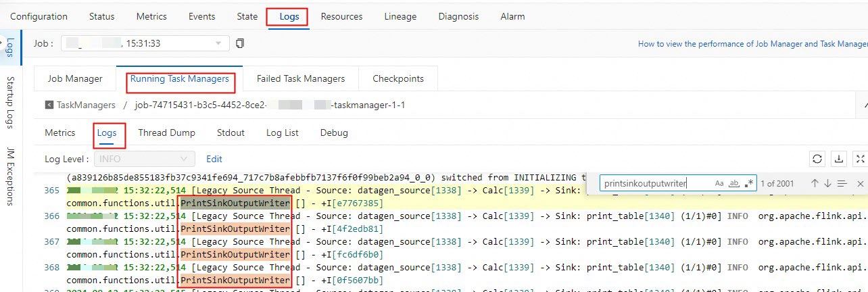This screenshot has height=292, width=868.
Task: Open the Resources tab
Action: 341,16
